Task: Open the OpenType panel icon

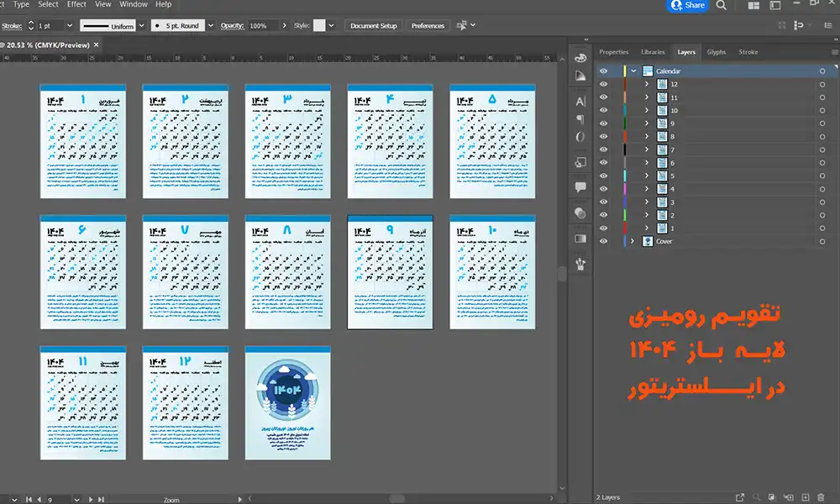Action: pos(580,137)
